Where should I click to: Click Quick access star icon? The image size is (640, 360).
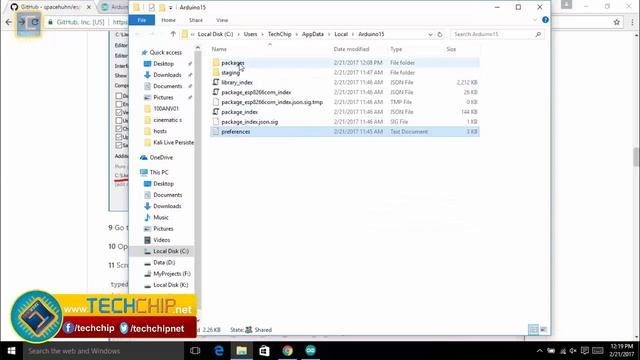144,53
